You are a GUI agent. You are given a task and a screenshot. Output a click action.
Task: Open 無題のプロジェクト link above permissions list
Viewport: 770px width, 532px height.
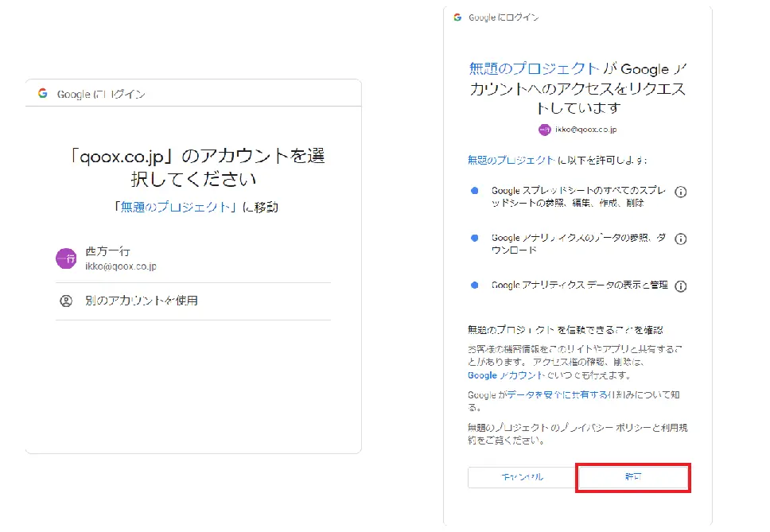click(x=511, y=160)
